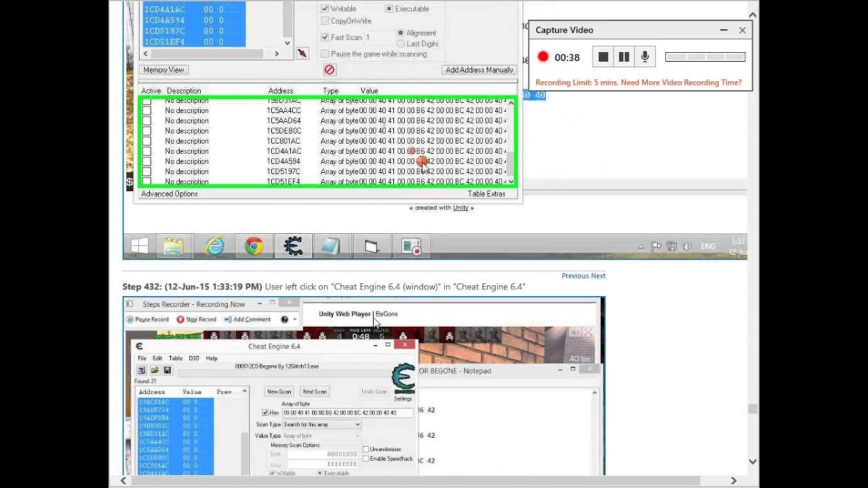Open File Explorer from the taskbar
The width and height of the screenshot is (868, 488).
point(173,247)
